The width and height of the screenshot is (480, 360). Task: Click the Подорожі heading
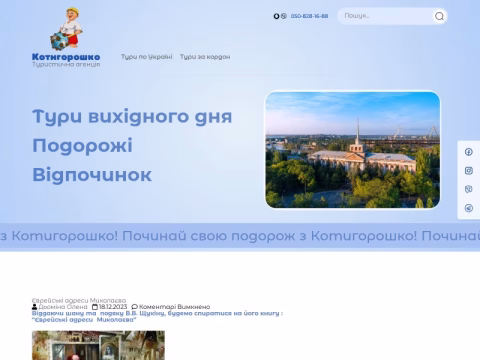[82, 146]
